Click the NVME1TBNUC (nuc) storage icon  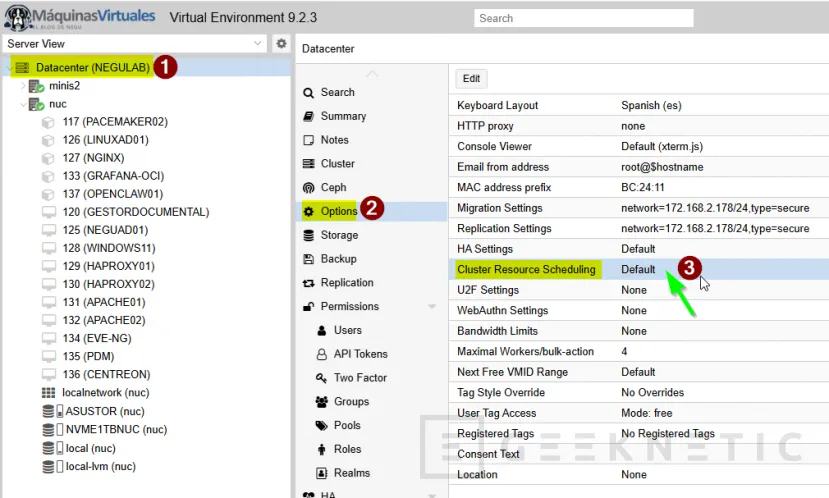pos(52,429)
